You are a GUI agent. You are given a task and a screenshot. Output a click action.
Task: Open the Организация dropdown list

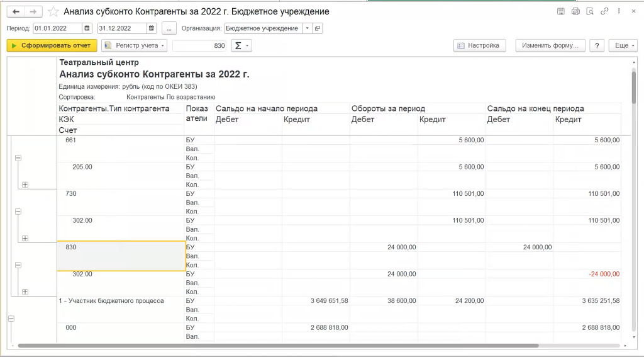coord(307,28)
